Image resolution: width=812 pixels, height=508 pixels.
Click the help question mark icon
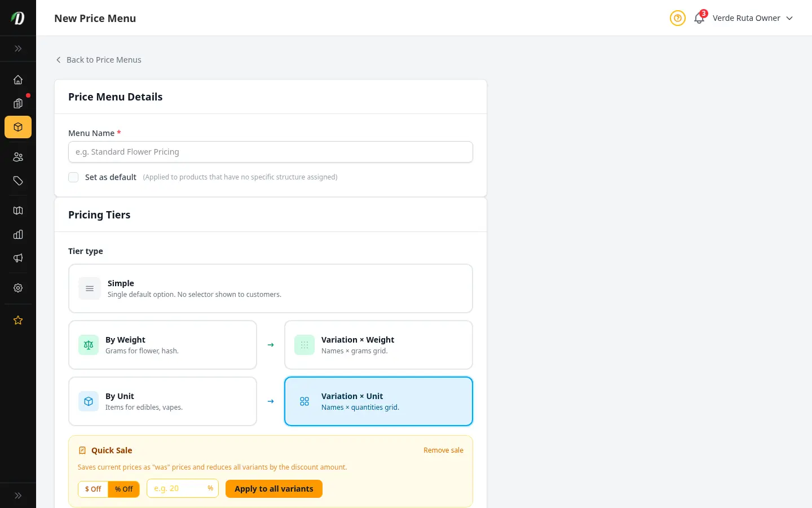(678, 18)
